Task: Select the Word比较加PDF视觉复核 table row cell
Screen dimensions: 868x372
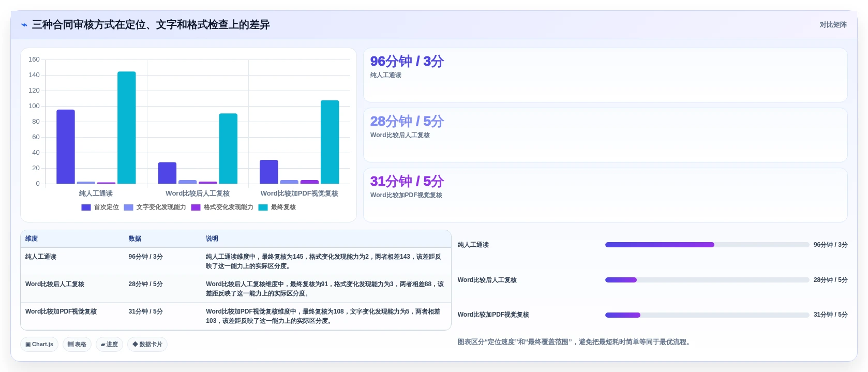Action: click(x=72, y=316)
